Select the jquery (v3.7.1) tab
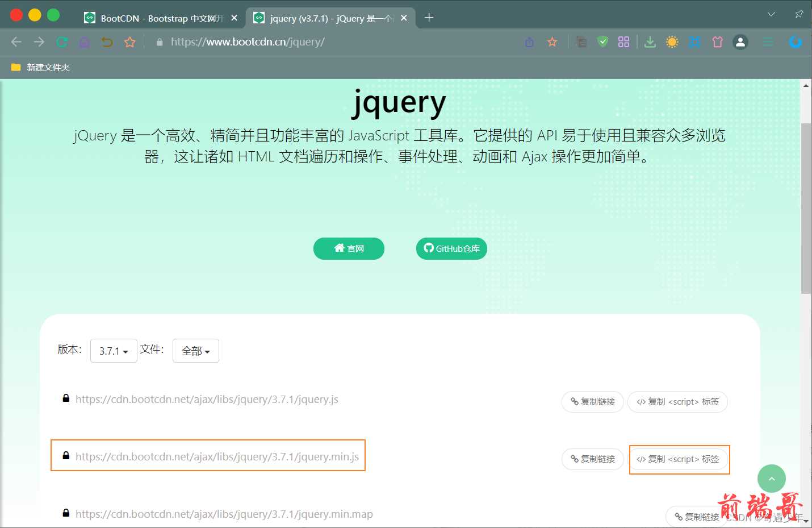 [330, 18]
